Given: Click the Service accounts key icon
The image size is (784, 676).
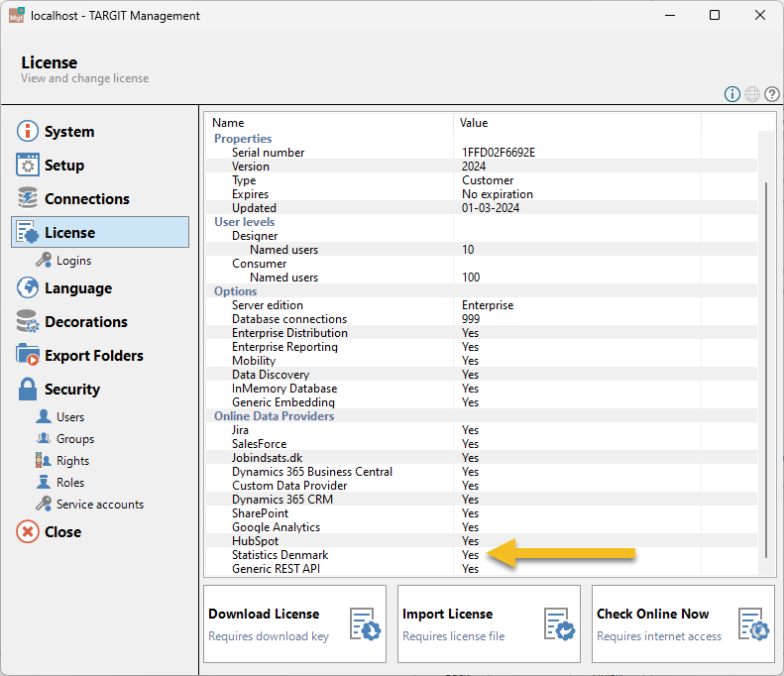Looking at the screenshot, I should point(44,504).
